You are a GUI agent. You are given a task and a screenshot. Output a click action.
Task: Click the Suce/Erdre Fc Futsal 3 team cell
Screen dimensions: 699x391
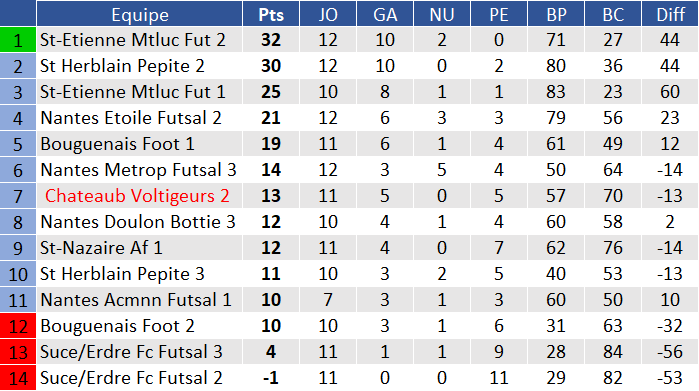point(140,352)
